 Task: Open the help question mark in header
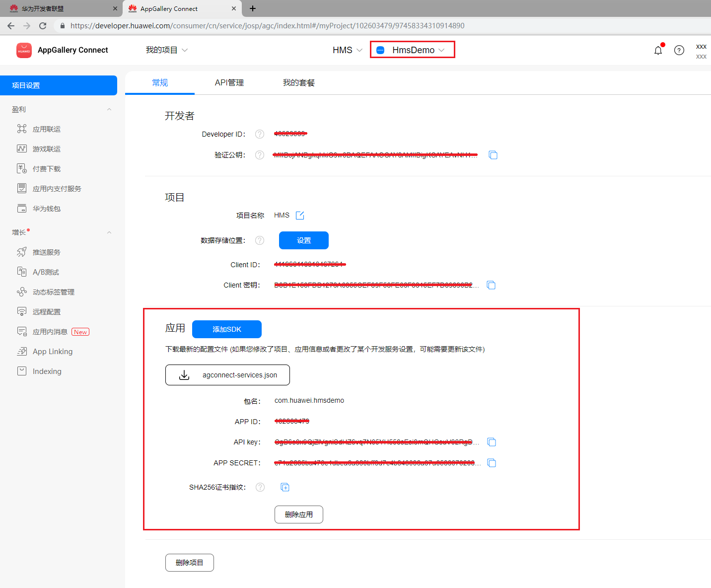(679, 50)
